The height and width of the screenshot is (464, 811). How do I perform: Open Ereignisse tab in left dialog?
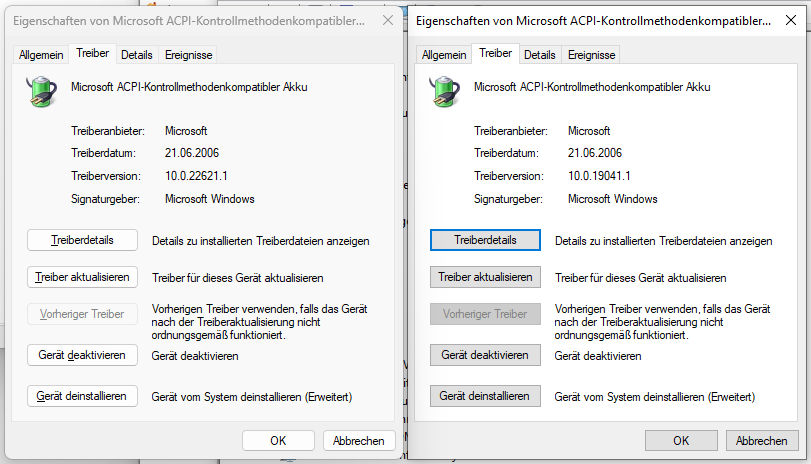pos(188,55)
